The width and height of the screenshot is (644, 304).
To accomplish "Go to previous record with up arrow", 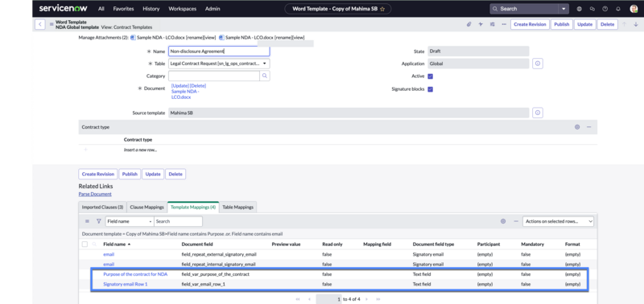I will pos(625,24).
